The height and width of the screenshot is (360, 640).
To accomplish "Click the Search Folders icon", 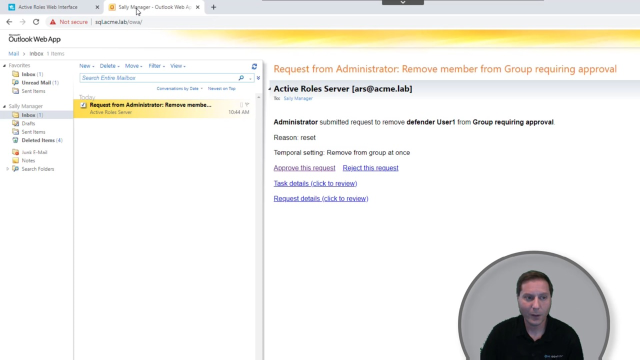I will point(16,169).
